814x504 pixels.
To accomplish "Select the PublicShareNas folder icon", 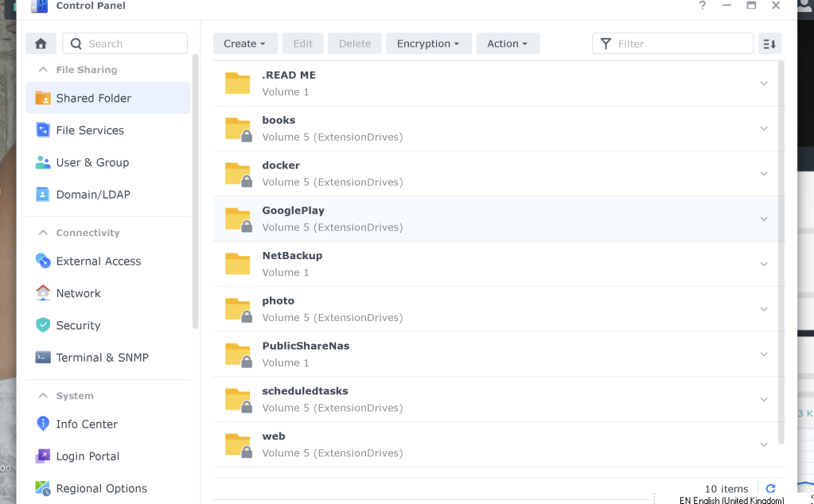I will [x=238, y=354].
